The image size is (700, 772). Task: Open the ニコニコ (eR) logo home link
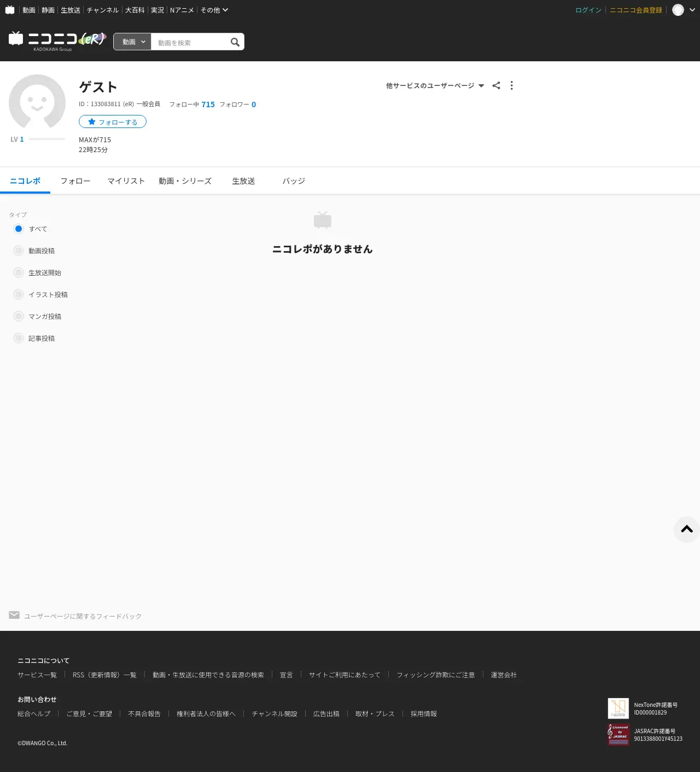click(x=57, y=40)
